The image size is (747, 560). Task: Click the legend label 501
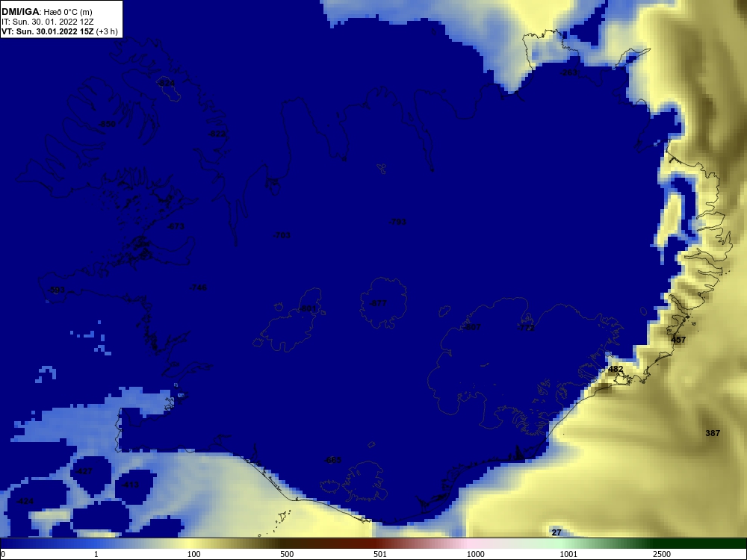[x=380, y=554]
